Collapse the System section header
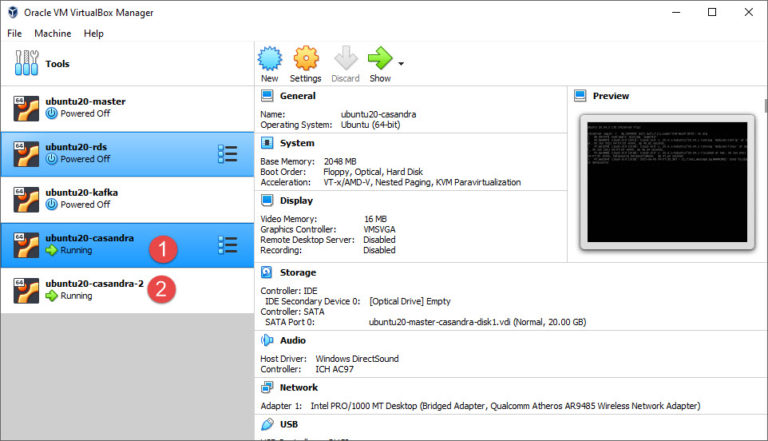 click(296, 143)
